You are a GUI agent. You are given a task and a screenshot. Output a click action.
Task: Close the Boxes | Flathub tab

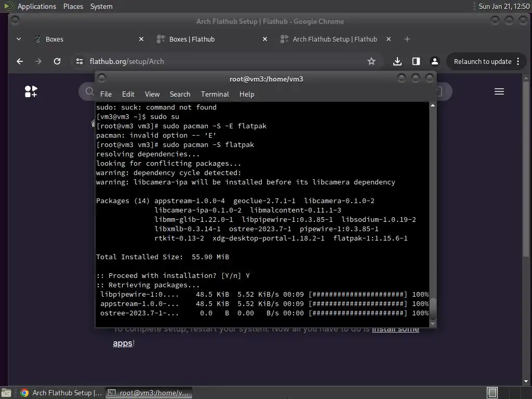click(x=264, y=39)
